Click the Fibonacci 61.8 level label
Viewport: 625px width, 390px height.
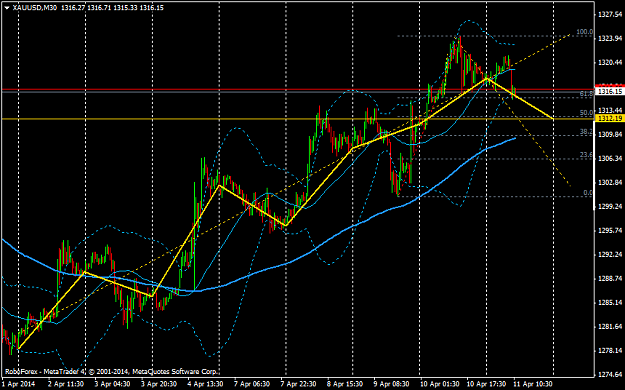586,93
